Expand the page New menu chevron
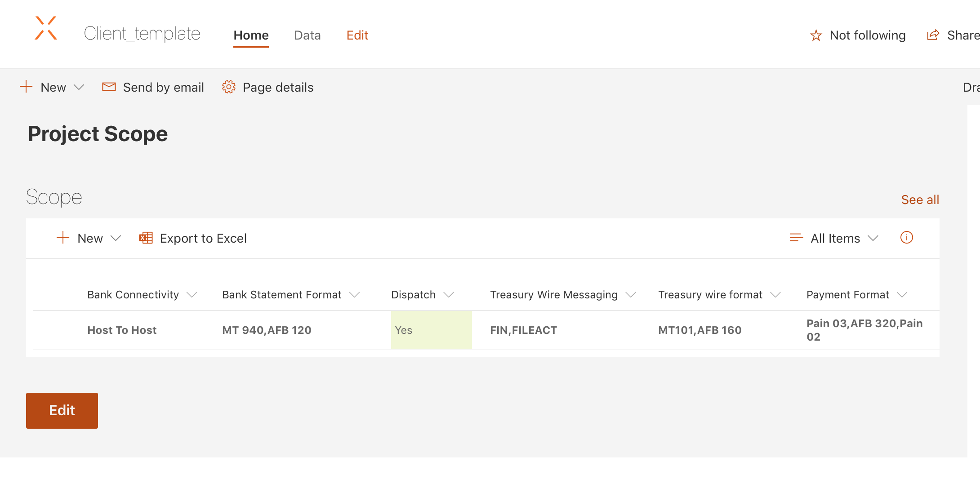Screen dimensions: 980x497 point(79,87)
